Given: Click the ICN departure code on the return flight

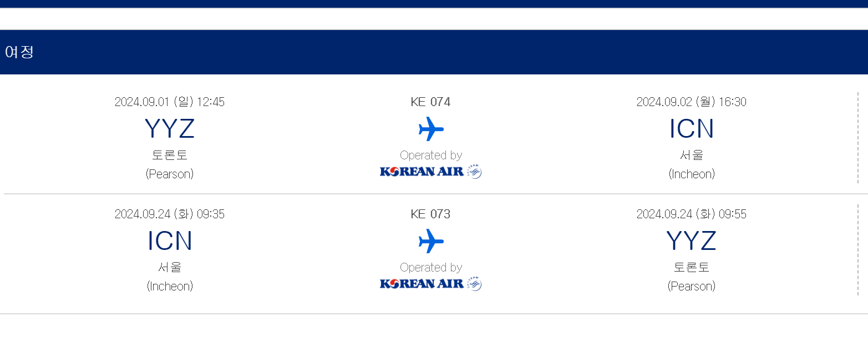Looking at the screenshot, I should pos(170,241).
